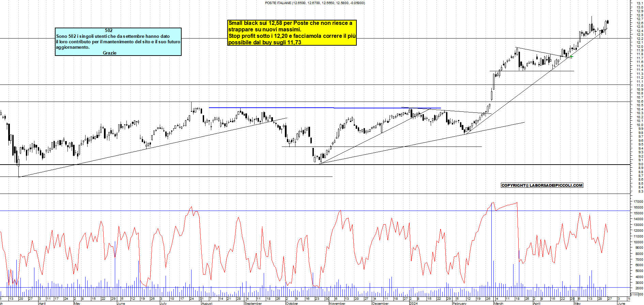Click the 'August' month label

coord(207,303)
